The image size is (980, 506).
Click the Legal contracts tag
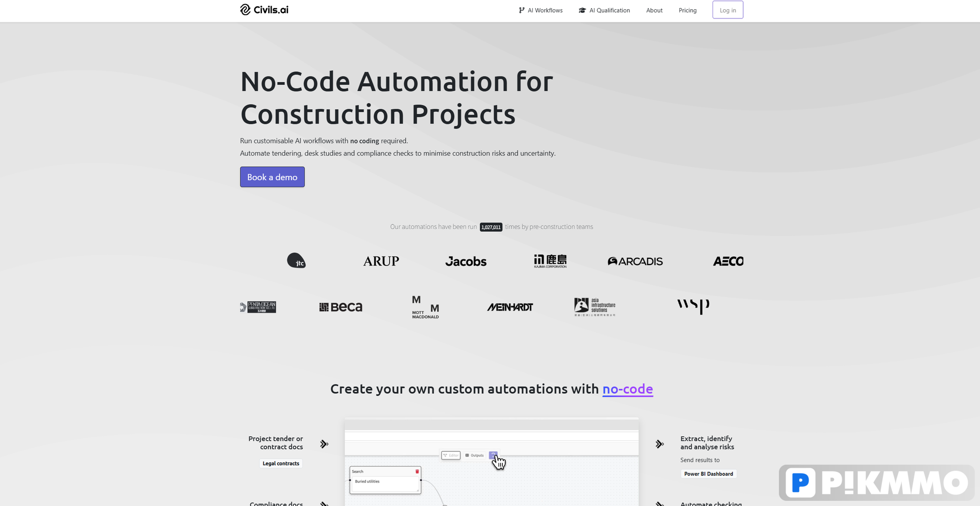pyautogui.click(x=281, y=464)
